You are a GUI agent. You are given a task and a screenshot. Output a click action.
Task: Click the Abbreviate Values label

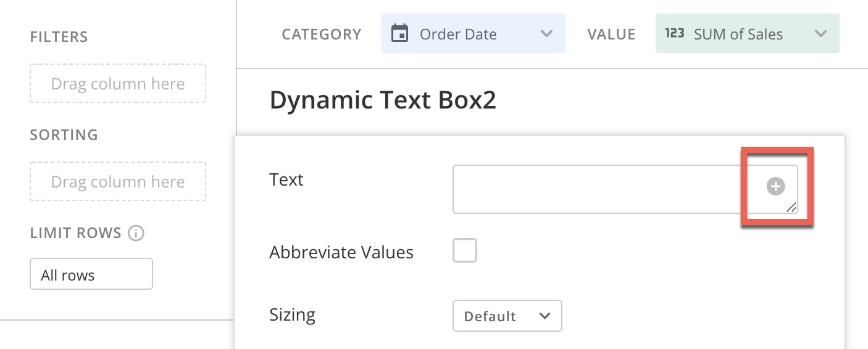coord(341,252)
